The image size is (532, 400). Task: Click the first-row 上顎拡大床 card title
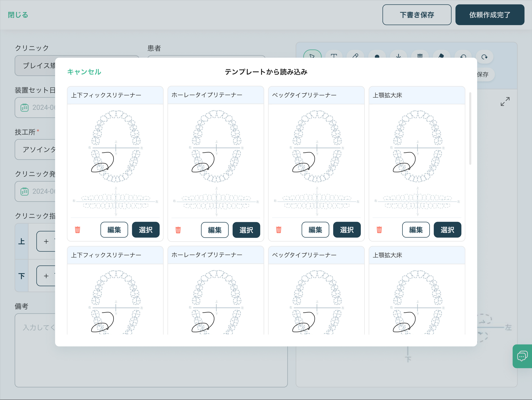(x=387, y=95)
